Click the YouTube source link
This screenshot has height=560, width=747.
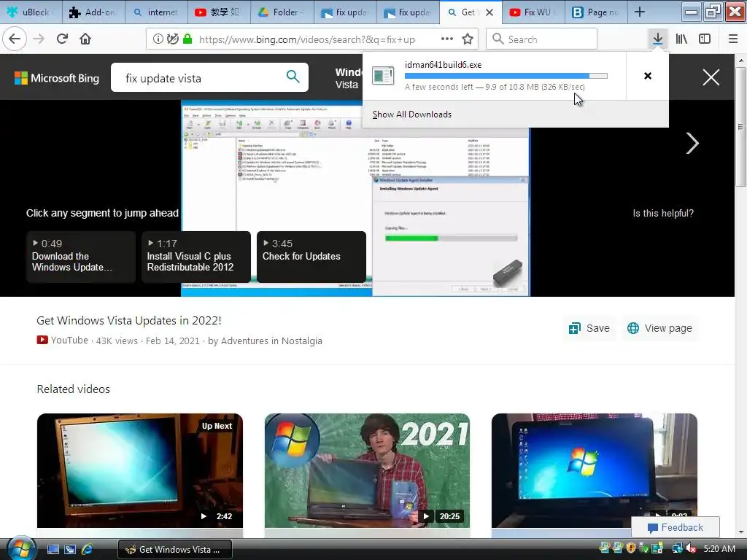(x=63, y=340)
